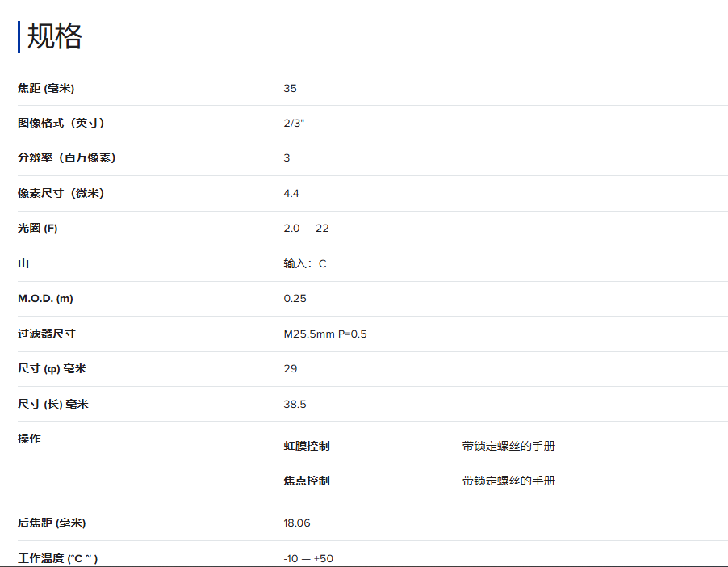This screenshot has height=567, width=728.
Task: Click the mount value 输入：C
Action: (x=305, y=263)
